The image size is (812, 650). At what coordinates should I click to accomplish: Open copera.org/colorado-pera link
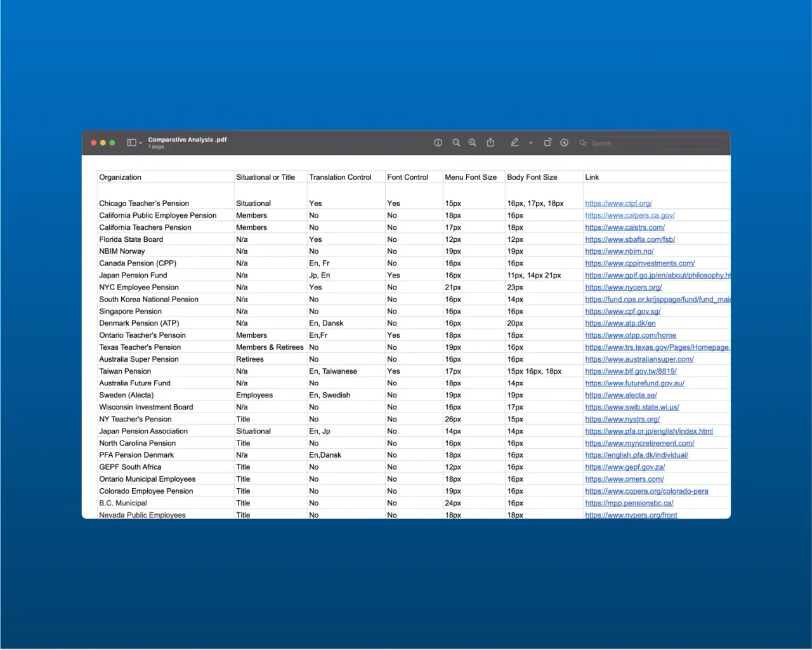pyautogui.click(x=646, y=491)
